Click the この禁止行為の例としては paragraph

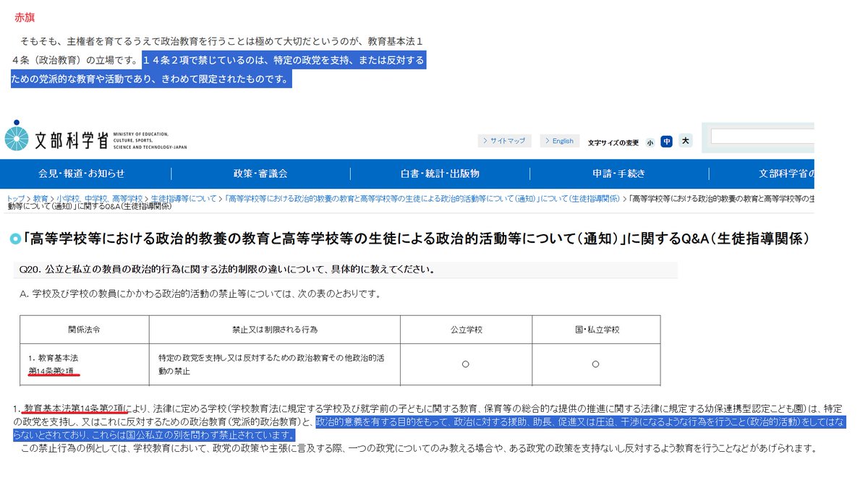(x=418, y=448)
